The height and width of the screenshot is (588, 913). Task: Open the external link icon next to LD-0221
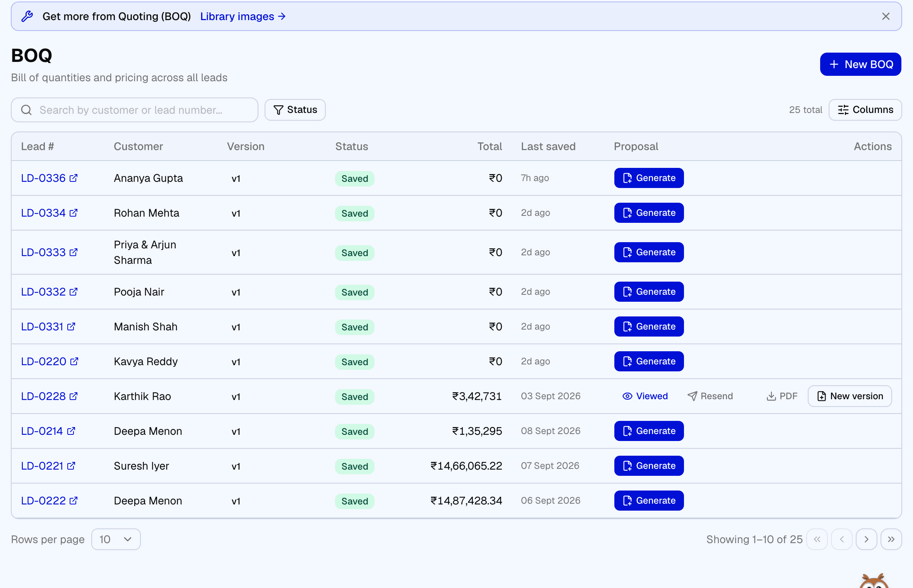click(x=71, y=466)
